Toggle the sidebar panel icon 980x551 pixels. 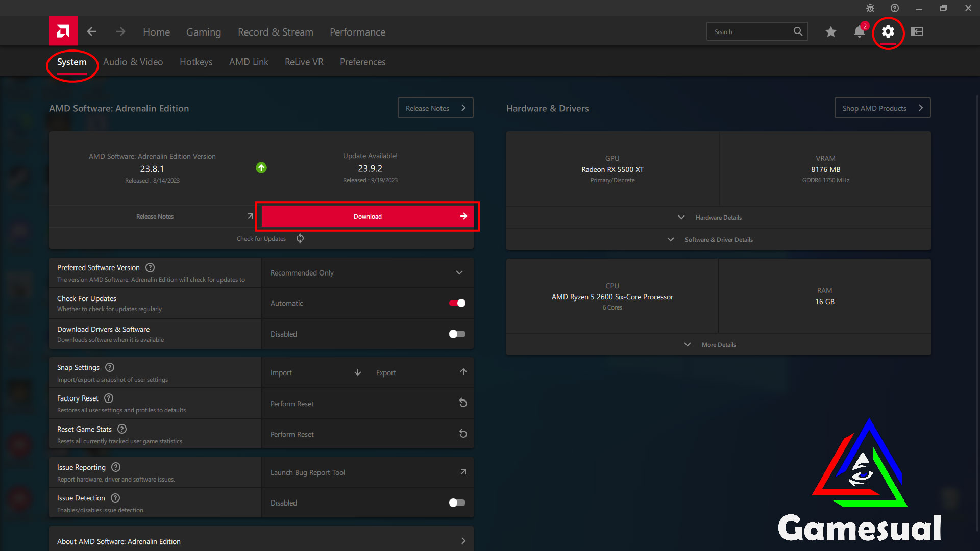tap(917, 32)
